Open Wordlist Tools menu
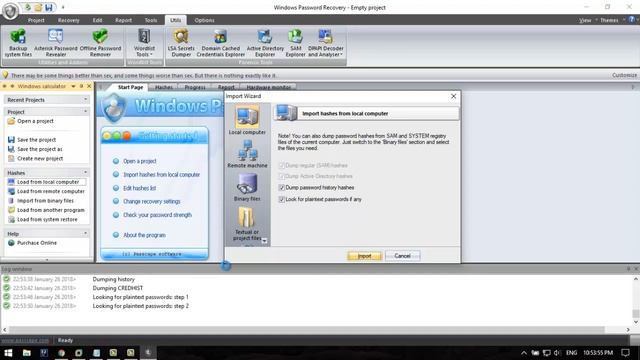 pyautogui.click(x=144, y=43)
